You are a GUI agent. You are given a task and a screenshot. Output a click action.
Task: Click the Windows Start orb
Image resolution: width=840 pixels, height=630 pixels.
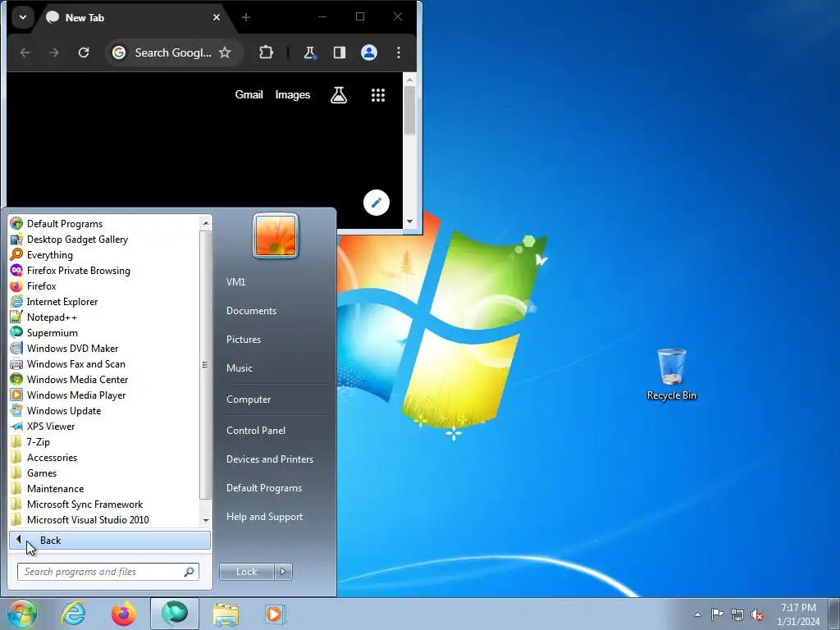pos(22,614)
